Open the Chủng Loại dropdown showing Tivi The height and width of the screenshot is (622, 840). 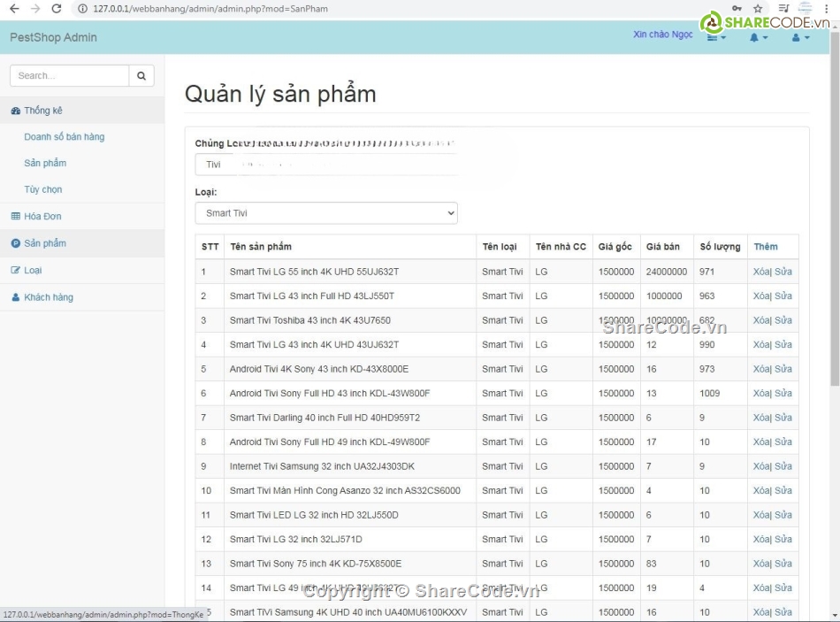326,165
